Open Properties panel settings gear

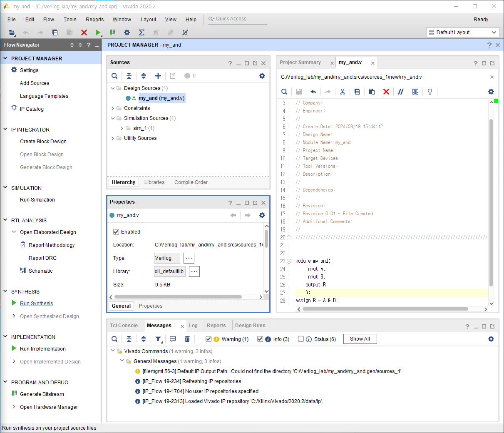coord(262,215)
